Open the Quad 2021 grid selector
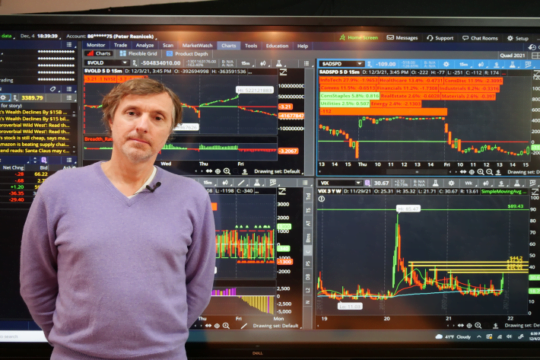Viewport: 540px width, 360px height. tap(512, 55)
